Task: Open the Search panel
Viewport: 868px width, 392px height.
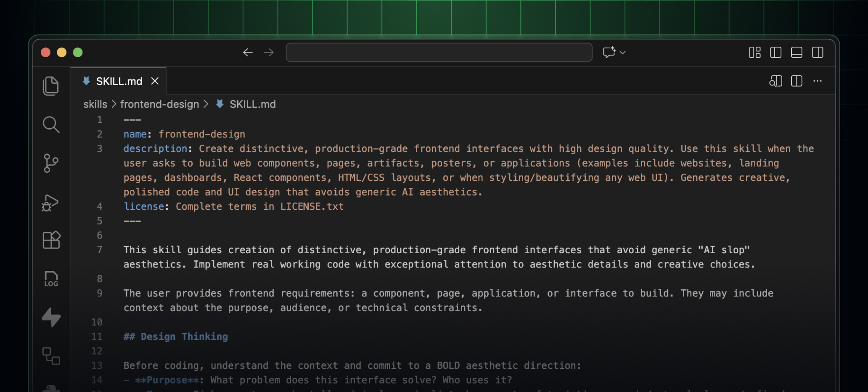Action: (51, 124)
